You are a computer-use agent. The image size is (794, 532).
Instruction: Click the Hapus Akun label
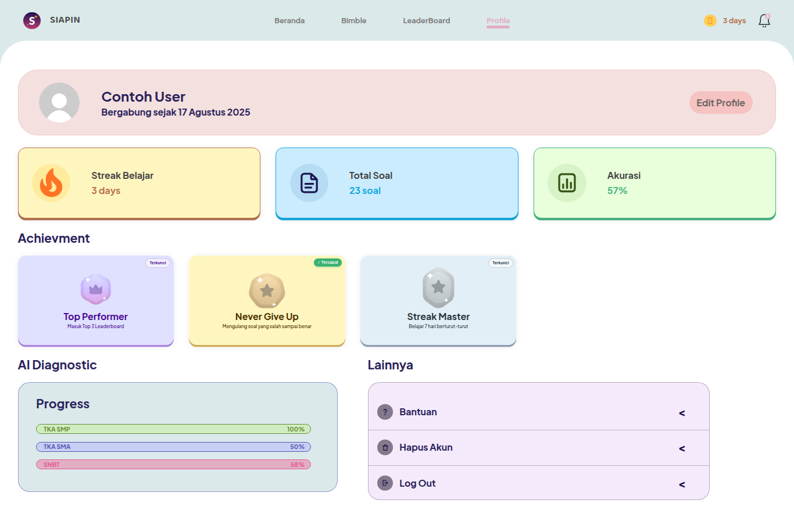tap(426, 447)
